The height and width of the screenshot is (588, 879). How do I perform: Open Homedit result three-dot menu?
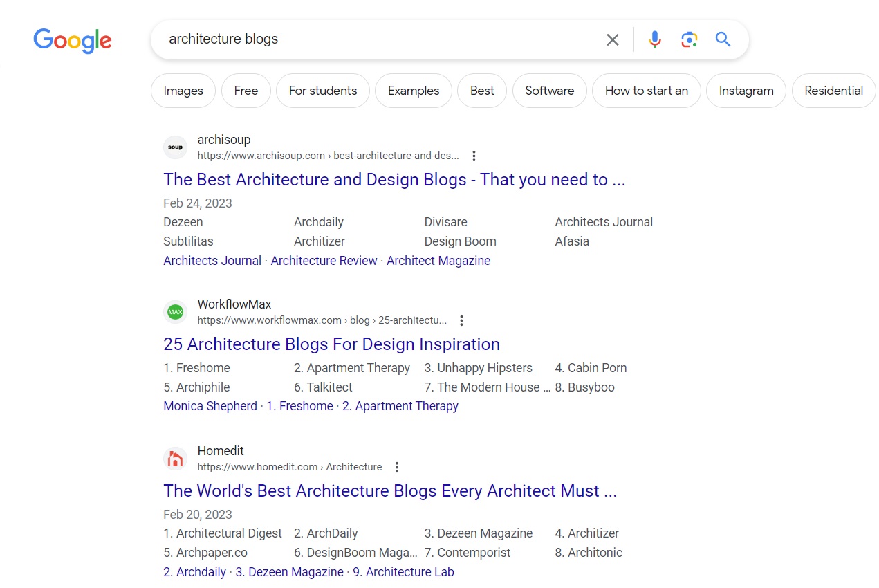coord(397,467)
